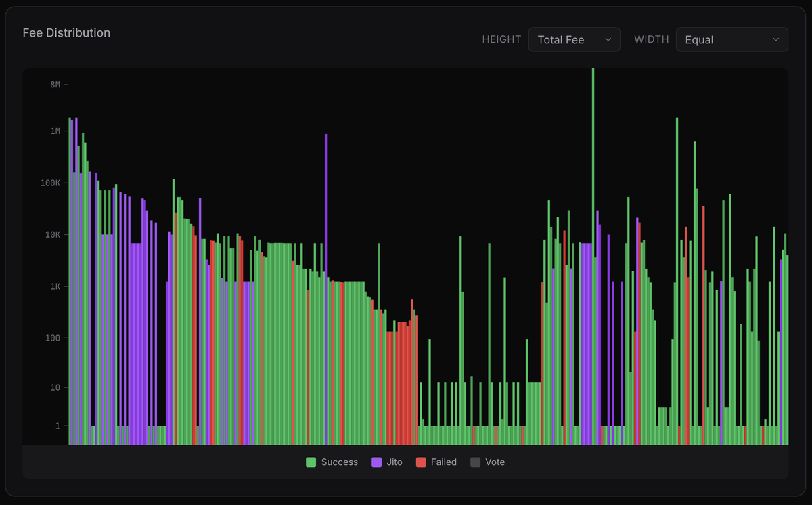Toggle the Failed legend item
The width and height of the screenshot is (812, 505).
coord(436,462)
